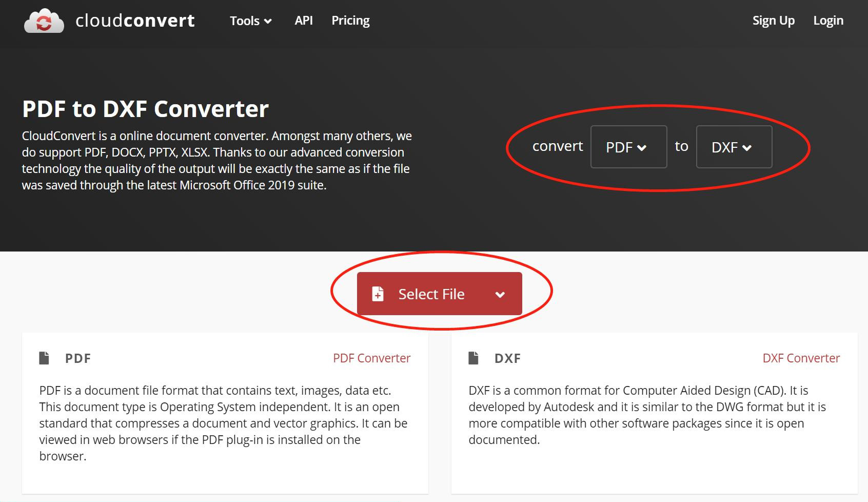Click the Sign Up link
This screenshot has width=868, height=502.
click(773, 21)
